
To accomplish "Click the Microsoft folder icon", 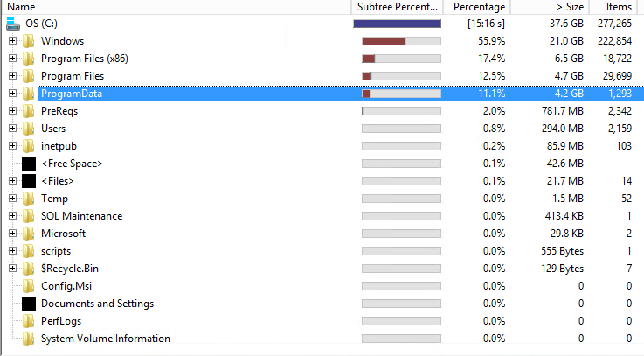I will 29,233.
